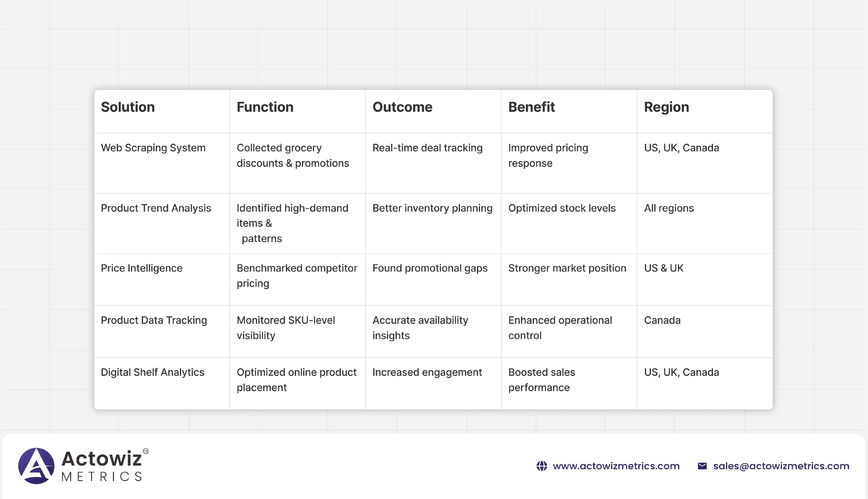
Task: Click the Solution column header
Action: click(128, 107)
